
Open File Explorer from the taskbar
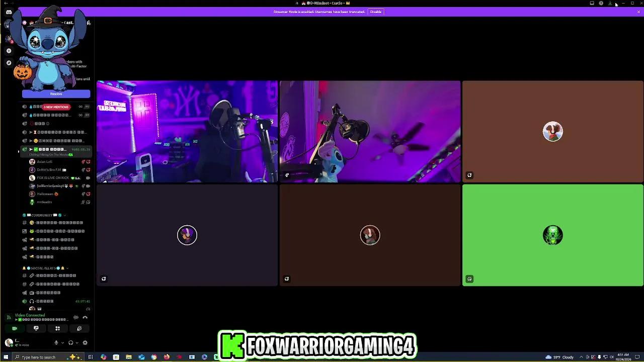(x=129, y=357)
